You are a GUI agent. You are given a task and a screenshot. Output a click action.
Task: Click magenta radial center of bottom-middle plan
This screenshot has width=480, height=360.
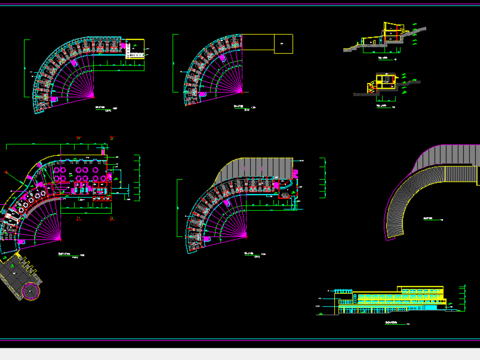coord(245,235)
